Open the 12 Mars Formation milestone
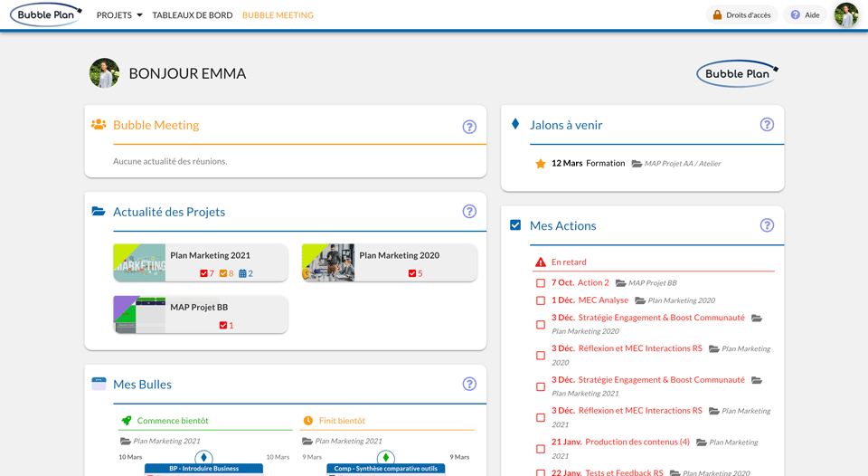The width and height of the screenshot is (868, 476). coord(588,164)
